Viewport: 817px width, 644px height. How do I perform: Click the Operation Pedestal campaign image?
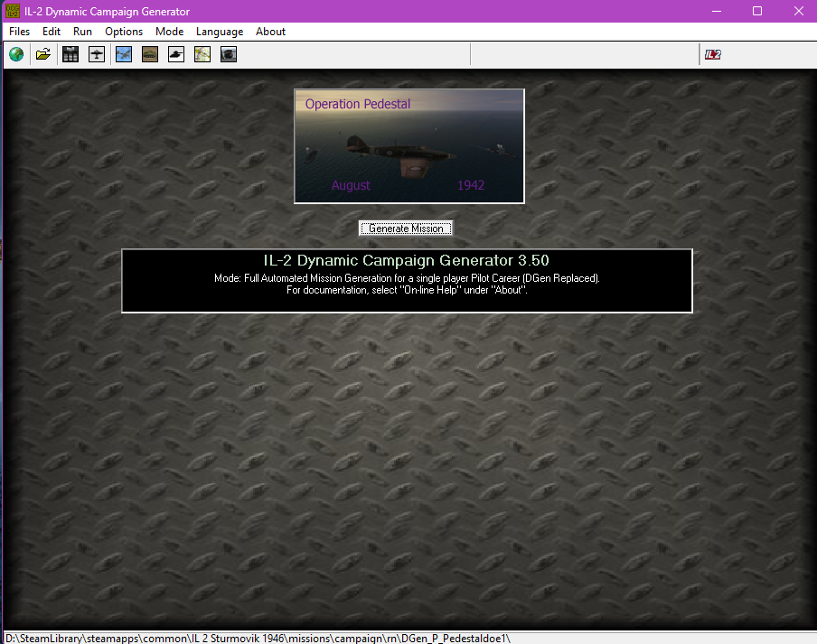409,146
